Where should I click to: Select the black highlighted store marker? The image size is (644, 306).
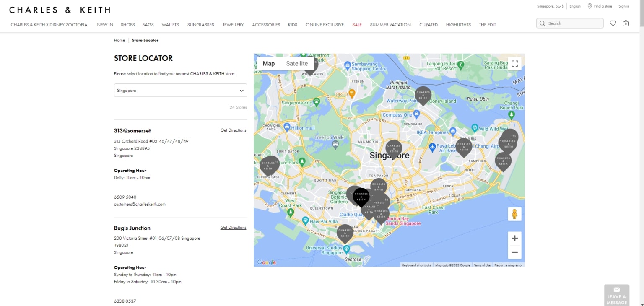coord(361,197)
